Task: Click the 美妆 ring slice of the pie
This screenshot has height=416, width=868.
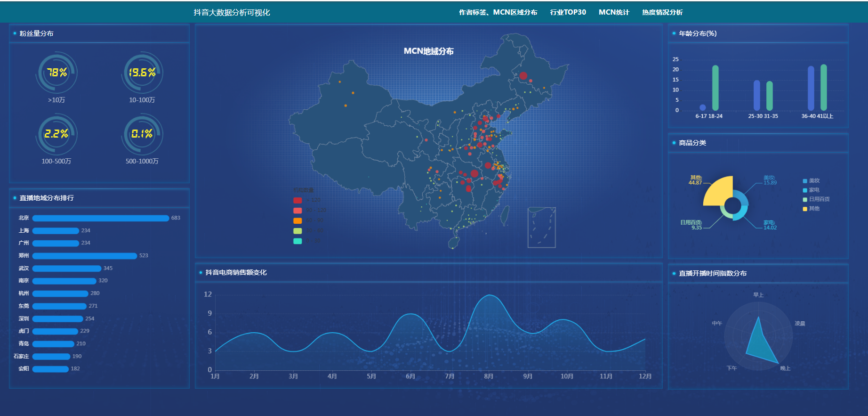Action: tap(742, 197)
